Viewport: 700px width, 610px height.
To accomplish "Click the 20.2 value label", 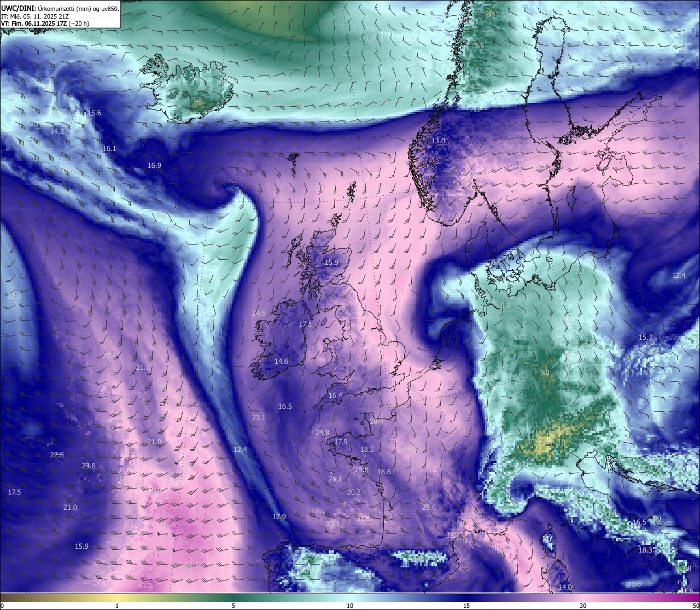I will pyautogui.click(x=354, y=492).
